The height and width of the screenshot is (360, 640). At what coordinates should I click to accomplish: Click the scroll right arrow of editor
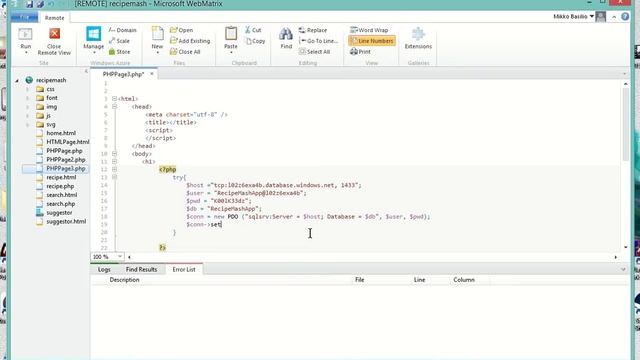pos(616,257)
